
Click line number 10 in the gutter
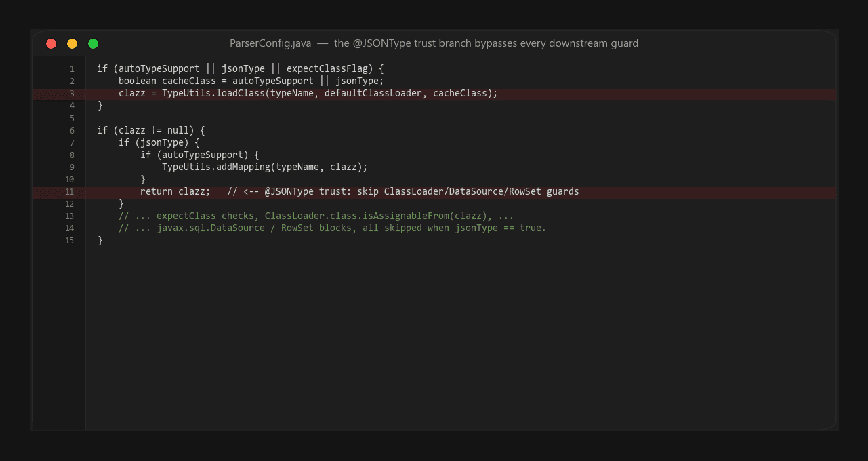pos(70,180)
